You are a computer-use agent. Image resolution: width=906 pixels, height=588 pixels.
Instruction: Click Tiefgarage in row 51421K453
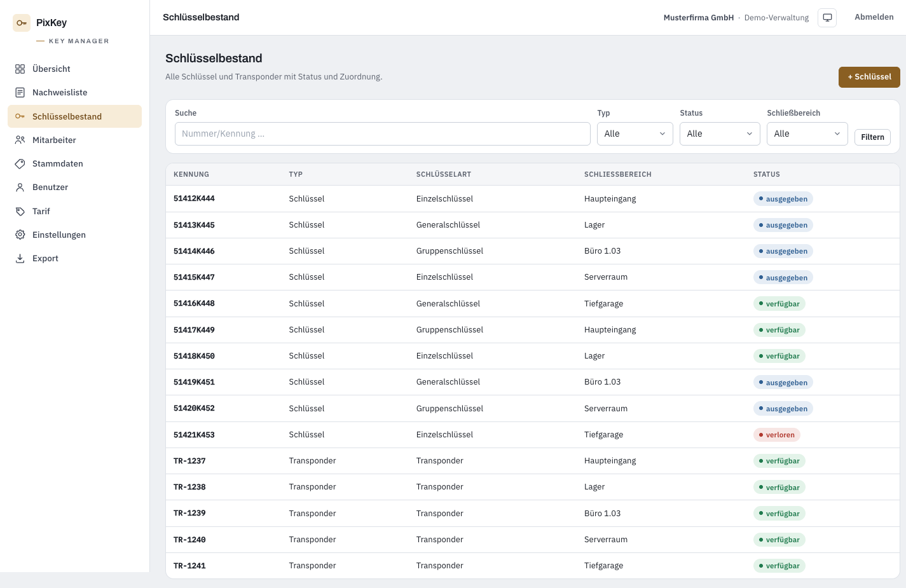[603, 435]
